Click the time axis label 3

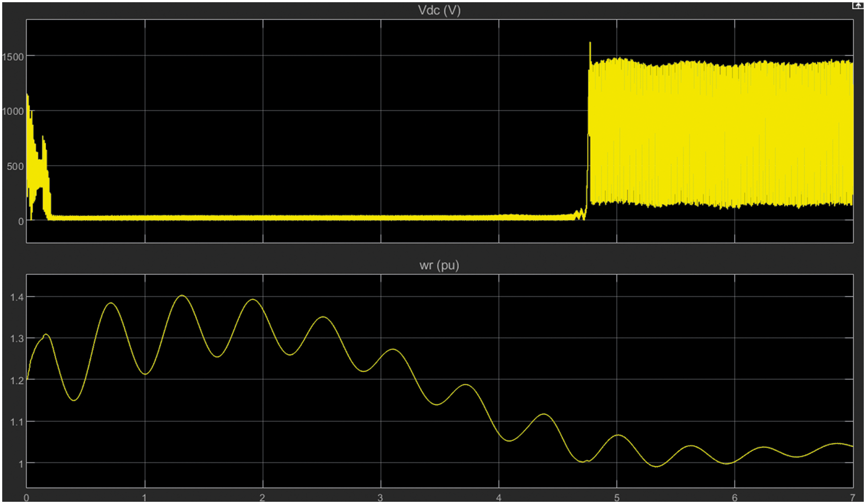tap(380, 498)
